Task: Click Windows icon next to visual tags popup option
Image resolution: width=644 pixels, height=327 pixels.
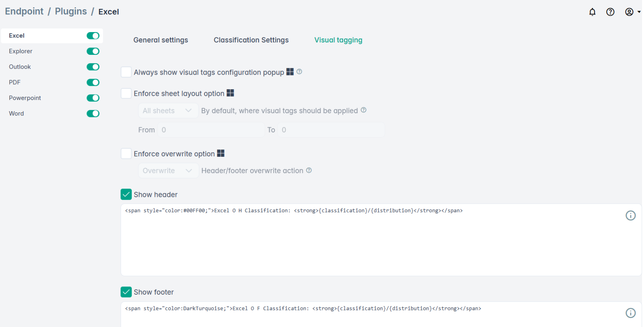Action: click(290, 72)
